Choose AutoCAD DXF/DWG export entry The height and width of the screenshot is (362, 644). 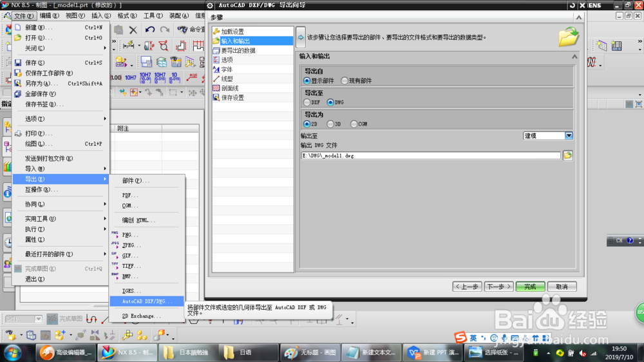[x=147, y=301]
